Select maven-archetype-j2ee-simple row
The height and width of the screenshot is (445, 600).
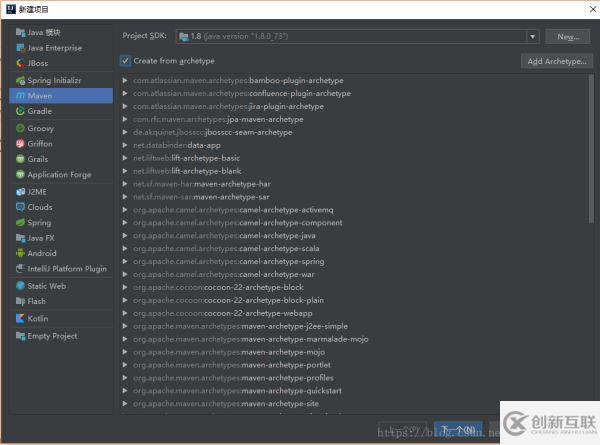[x=354, y=326]
